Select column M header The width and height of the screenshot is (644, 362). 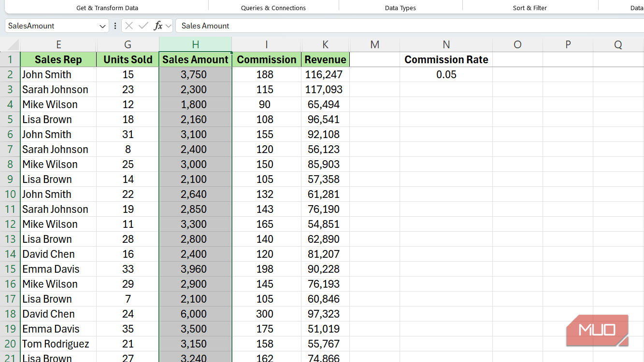pos(374,45)
